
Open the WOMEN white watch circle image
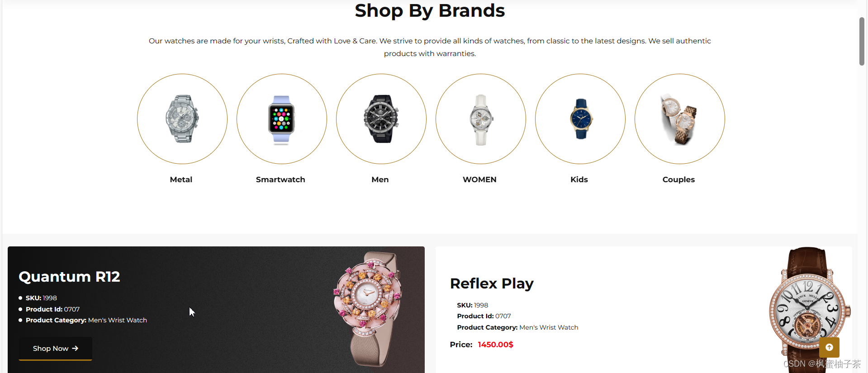tap(481, 119)
